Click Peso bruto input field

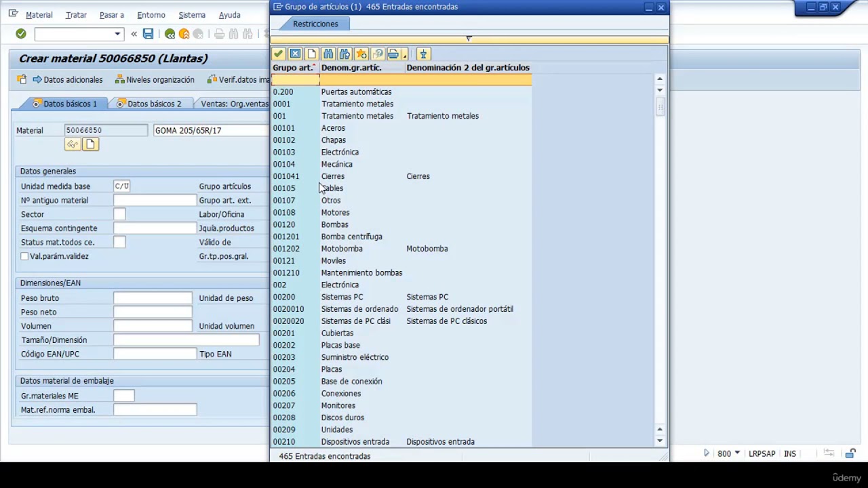click(x=153, y=298)
